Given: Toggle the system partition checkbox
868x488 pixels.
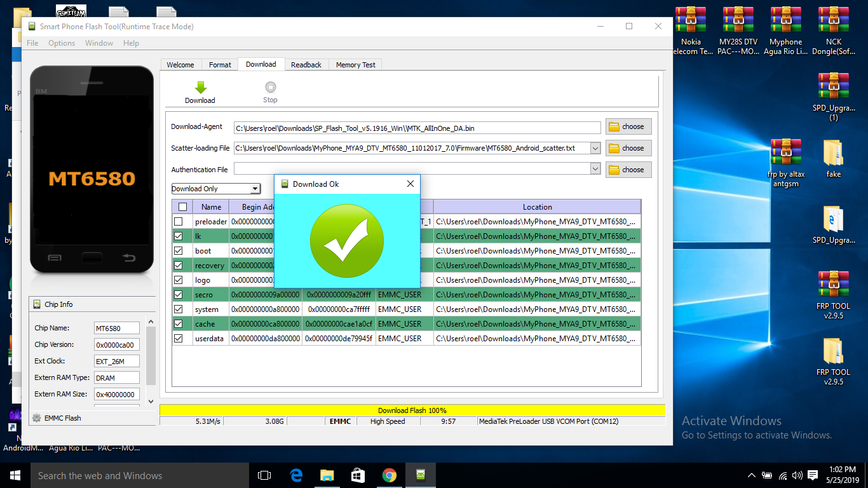Looking at the screenshot, I should click(179, 309).
